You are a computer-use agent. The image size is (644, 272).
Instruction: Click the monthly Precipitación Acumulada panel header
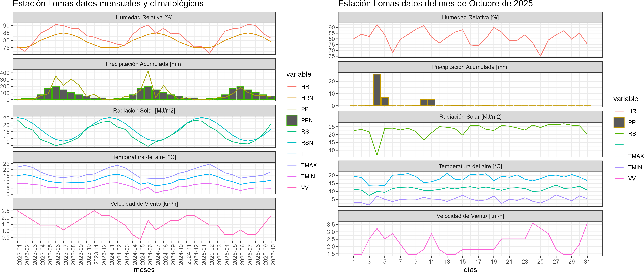144,64
